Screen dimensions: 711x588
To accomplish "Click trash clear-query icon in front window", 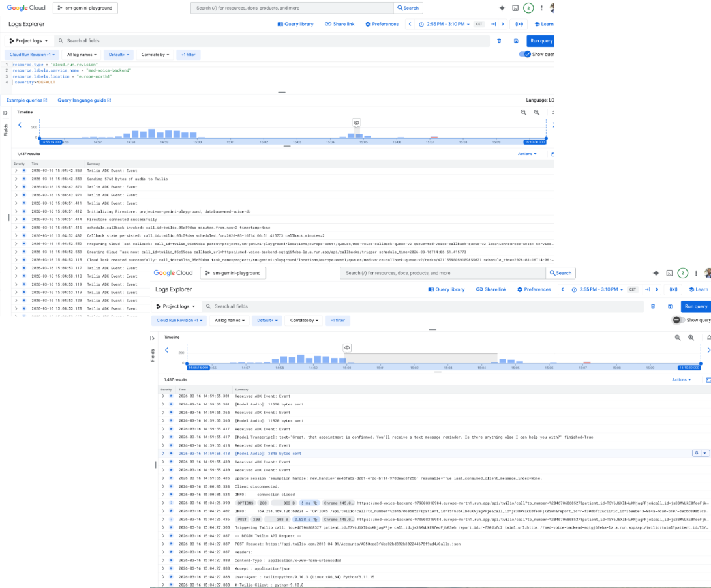I will click(653, 306).
